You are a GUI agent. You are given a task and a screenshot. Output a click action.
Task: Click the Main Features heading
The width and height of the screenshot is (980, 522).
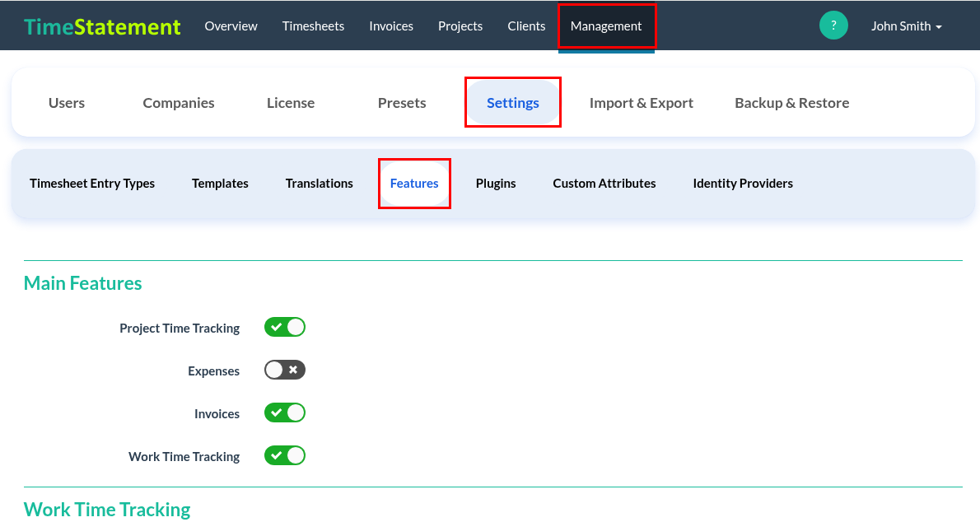tap(82, 283)
